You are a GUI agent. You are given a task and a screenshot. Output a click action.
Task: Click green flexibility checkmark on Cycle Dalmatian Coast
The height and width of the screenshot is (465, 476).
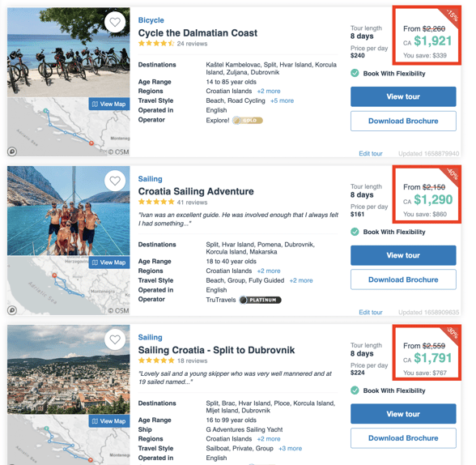[x=355, y=73]
